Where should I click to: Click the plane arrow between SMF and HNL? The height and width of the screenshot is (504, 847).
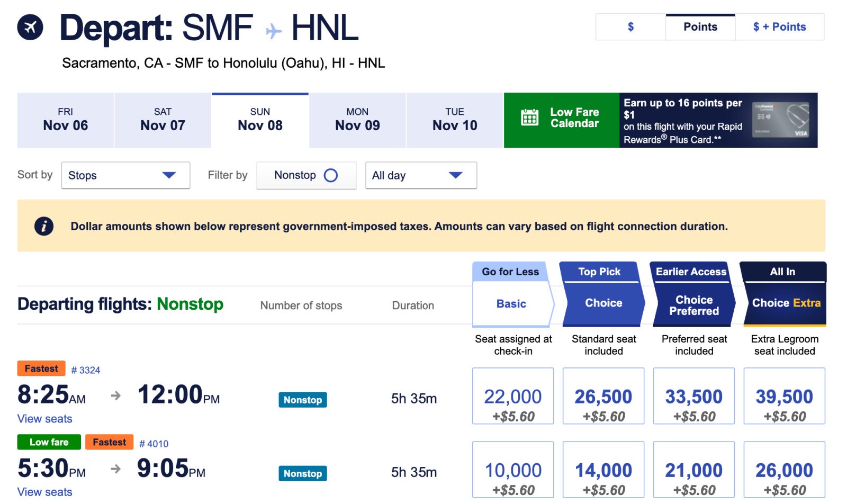pyautogui.click(x=273, y=31)
